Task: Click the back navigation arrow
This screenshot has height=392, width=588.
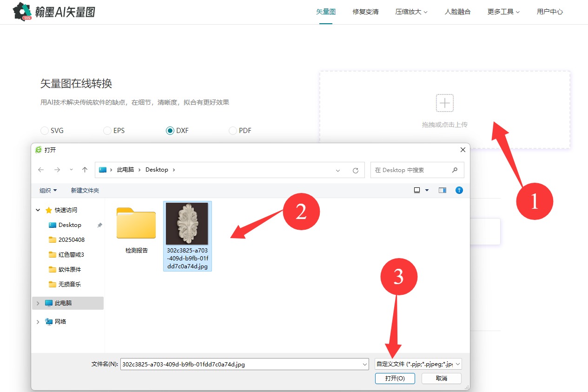Action: (x=41, y=170)
